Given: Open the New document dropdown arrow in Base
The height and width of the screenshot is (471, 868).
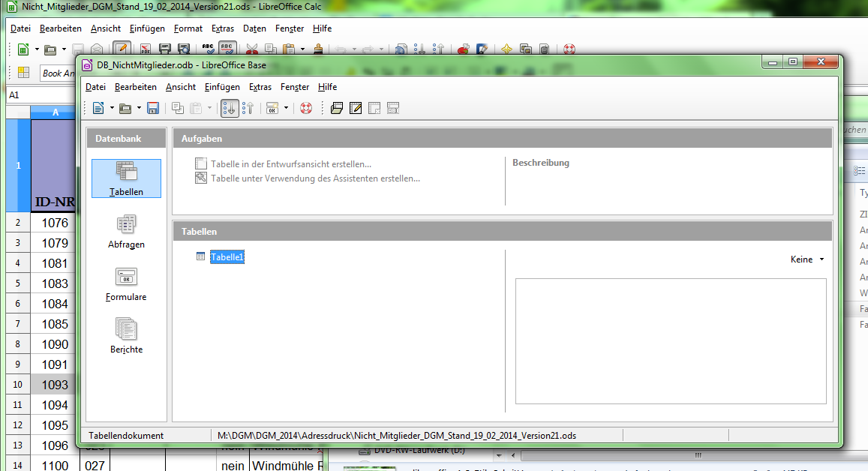Looking at the screenshot, I should click(x=112, y=108).
